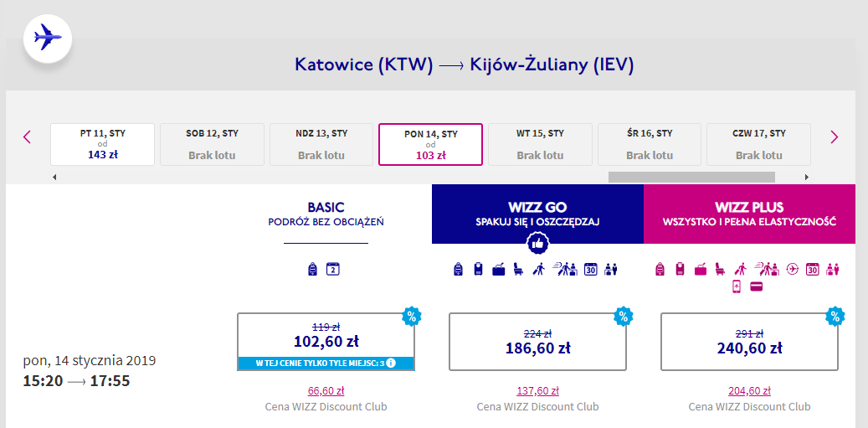Click the WIZZ PLUS mobile phone icon
This screenshot has width=868, height=428.
(x=737, y=286)
